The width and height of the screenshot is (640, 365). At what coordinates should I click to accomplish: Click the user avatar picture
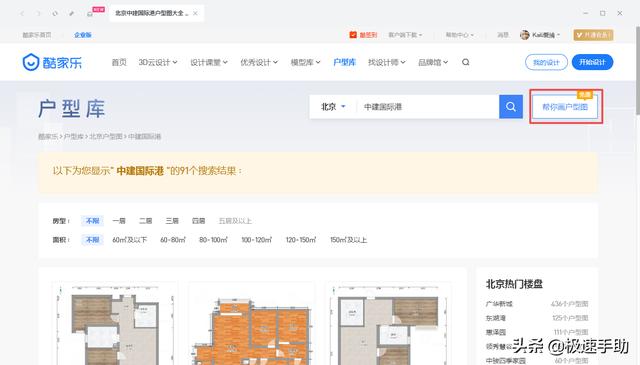(x=525, y=35)
